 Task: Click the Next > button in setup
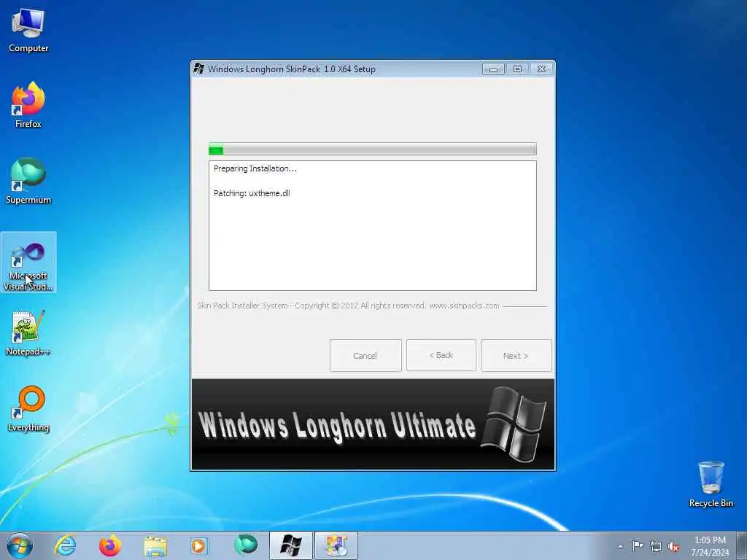click(x=516, y=355)
